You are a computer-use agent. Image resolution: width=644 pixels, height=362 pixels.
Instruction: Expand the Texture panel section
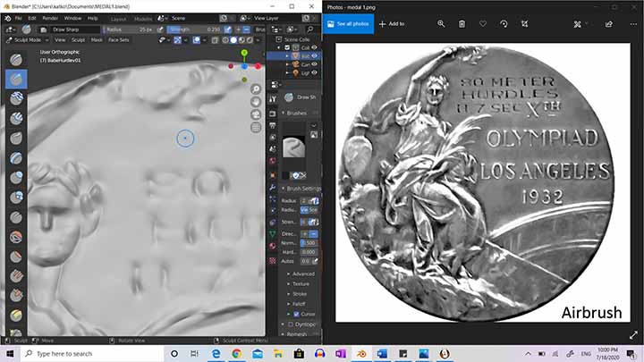pos(300,282)
